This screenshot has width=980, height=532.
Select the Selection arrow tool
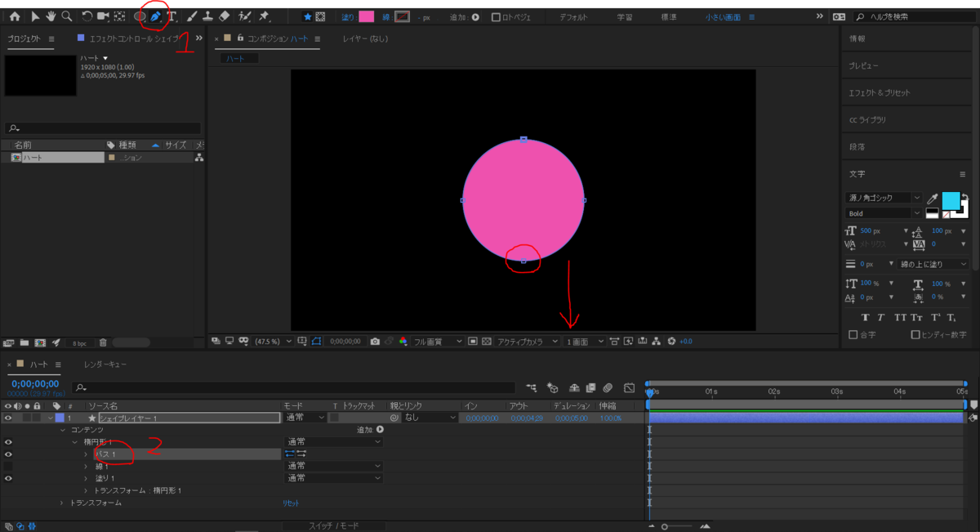(x=35, y=16)
